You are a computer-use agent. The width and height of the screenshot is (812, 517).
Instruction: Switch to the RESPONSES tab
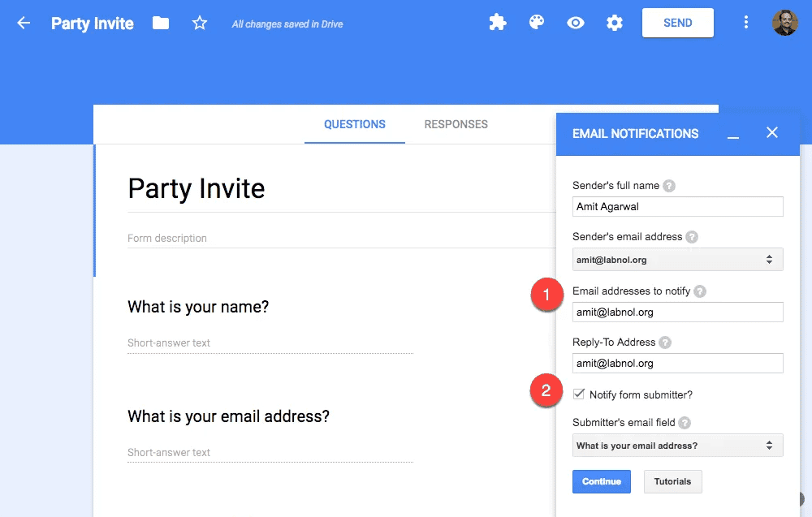456,124
